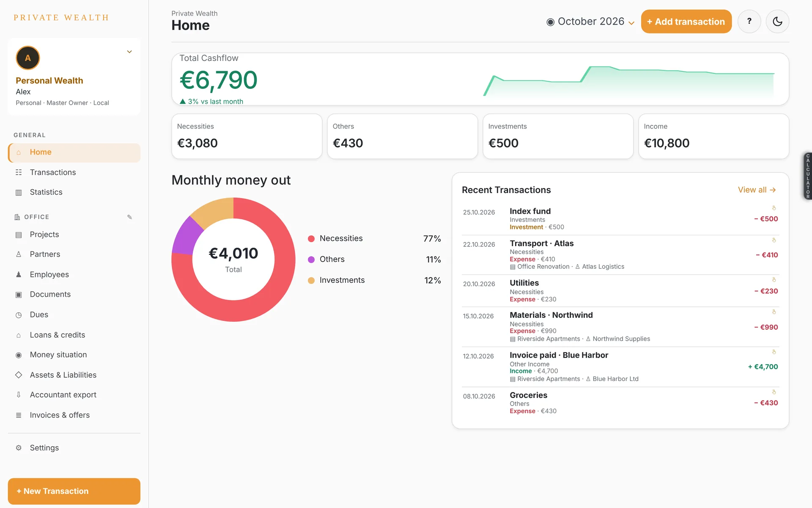Open the Necessities €3,080 summary card
The image size is (812, 508).
point(247,136)
